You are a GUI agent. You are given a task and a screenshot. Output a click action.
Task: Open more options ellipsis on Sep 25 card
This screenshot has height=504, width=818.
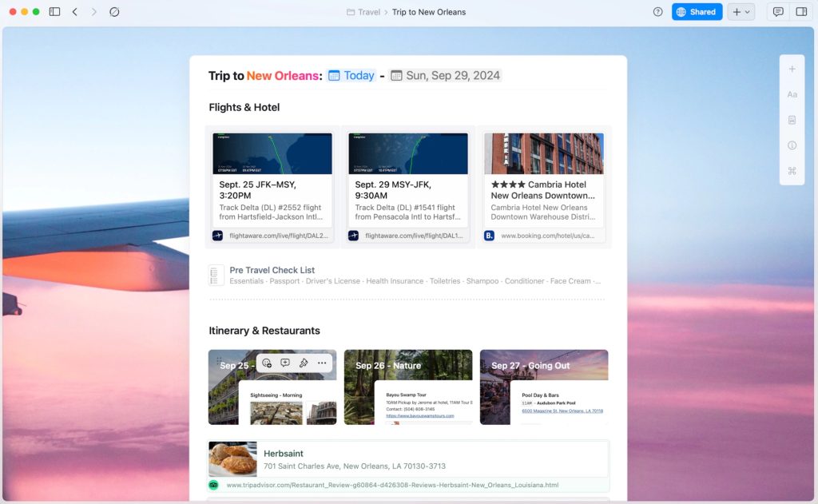click(322, 363)
